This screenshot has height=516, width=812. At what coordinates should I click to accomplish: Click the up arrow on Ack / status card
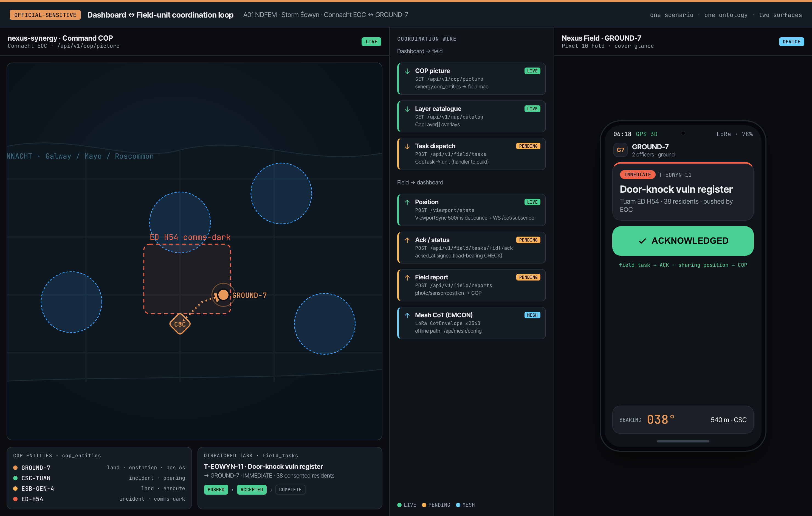[407, 240]
